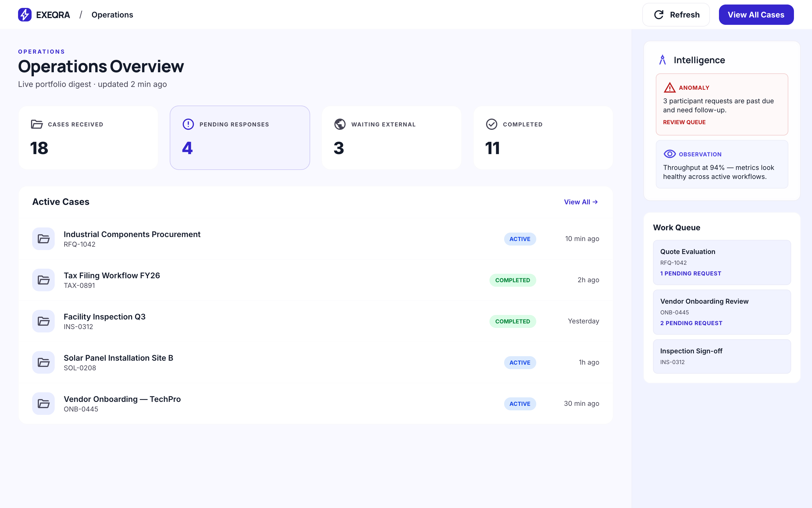Open Facility Inspection Q3 case
The height and width of the screenshot is (508, 812).
coord(315,321)
